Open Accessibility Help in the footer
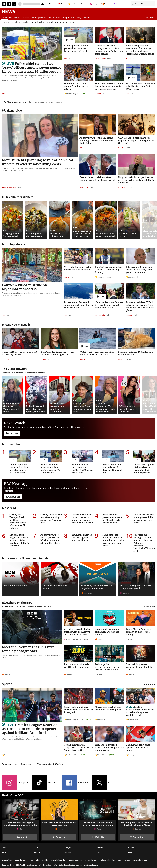This screenshot has width=157, height=868. coord(58,860)
